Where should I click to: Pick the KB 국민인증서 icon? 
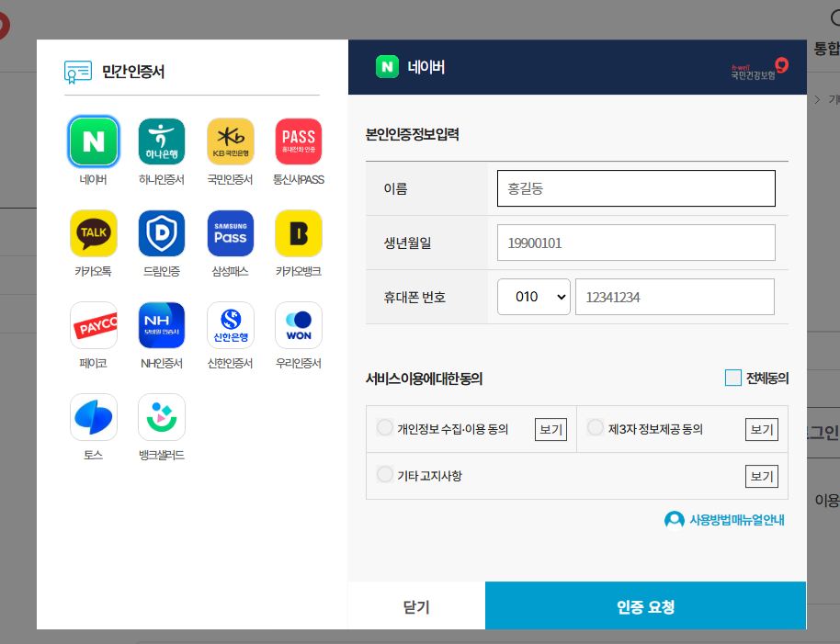click(231, 141)
